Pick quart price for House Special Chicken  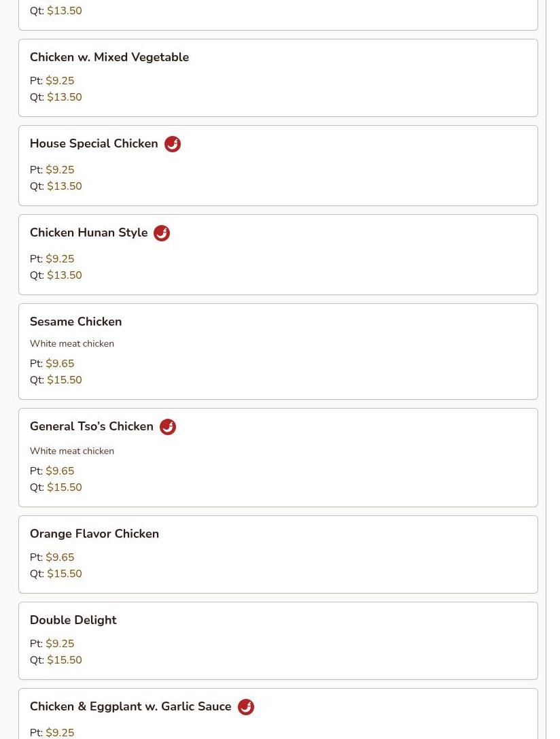click(65, 186)
